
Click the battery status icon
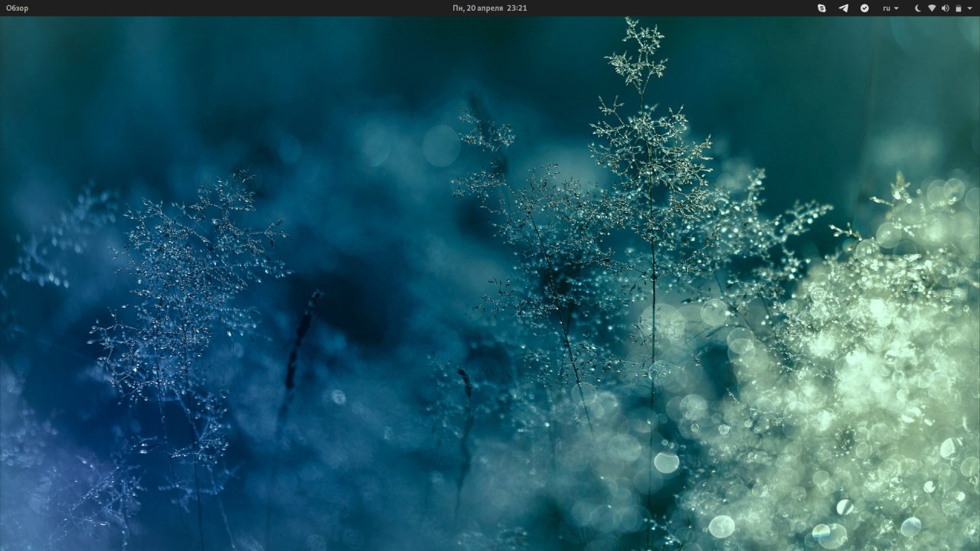click(959, 8)
